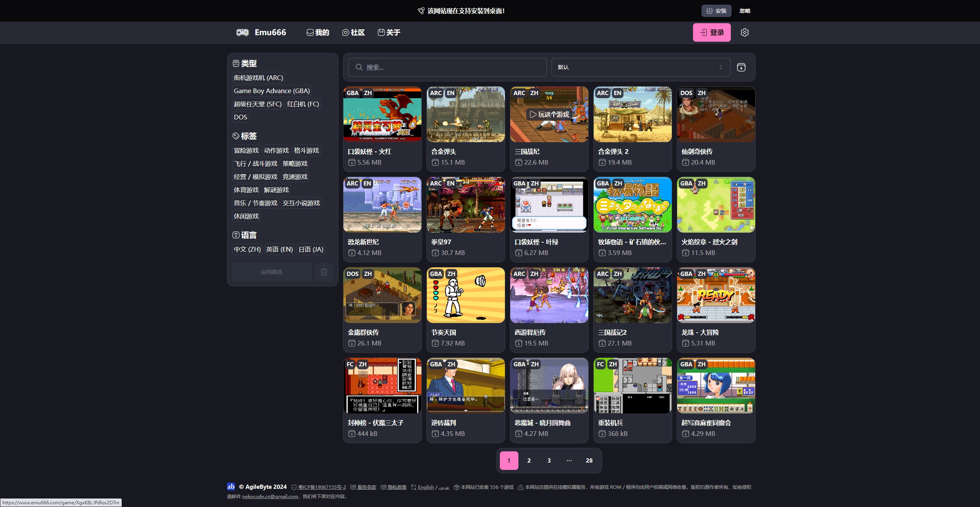The image size is (980, 507).
Task: Open the English language switcher link
Action: pos(426,487)
